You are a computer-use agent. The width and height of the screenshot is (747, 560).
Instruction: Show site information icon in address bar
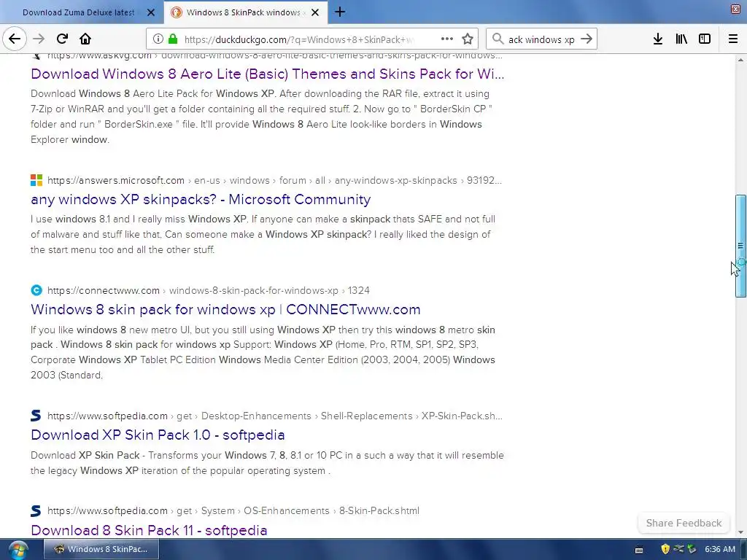point(158,39)
